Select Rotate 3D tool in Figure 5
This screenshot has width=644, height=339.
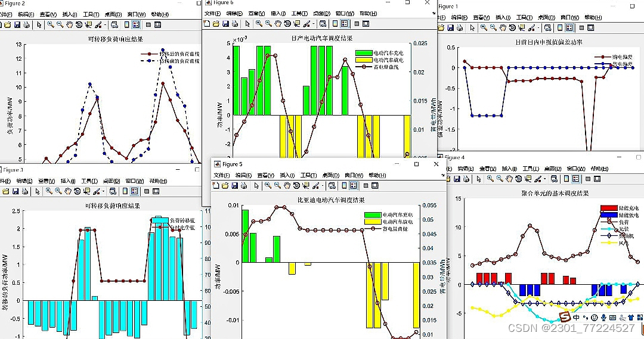[296, 185]
